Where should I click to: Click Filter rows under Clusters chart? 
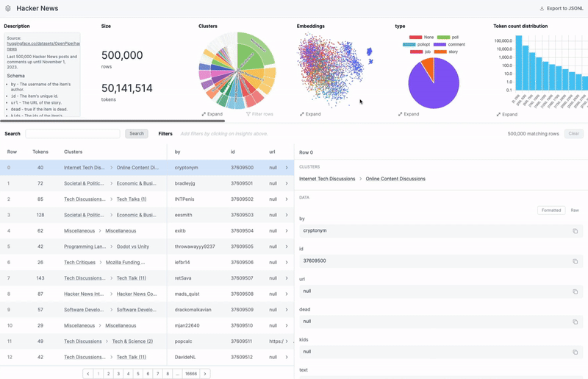click(259, 114)
